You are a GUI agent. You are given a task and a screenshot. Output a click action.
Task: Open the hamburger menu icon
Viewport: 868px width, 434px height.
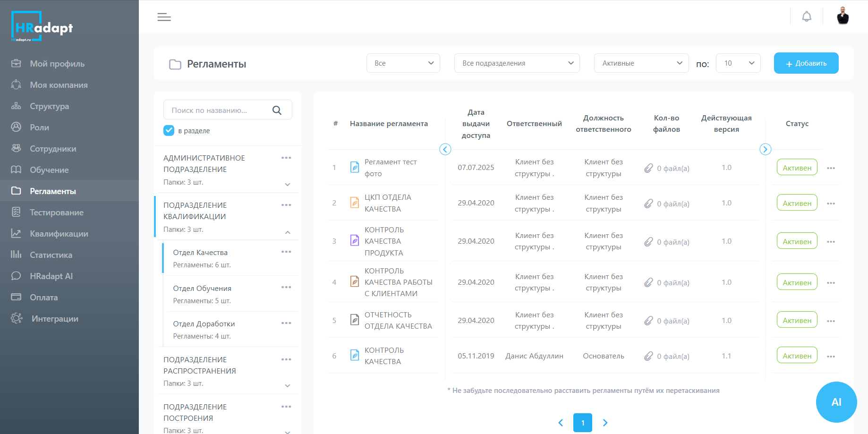(x=164, y=17)
